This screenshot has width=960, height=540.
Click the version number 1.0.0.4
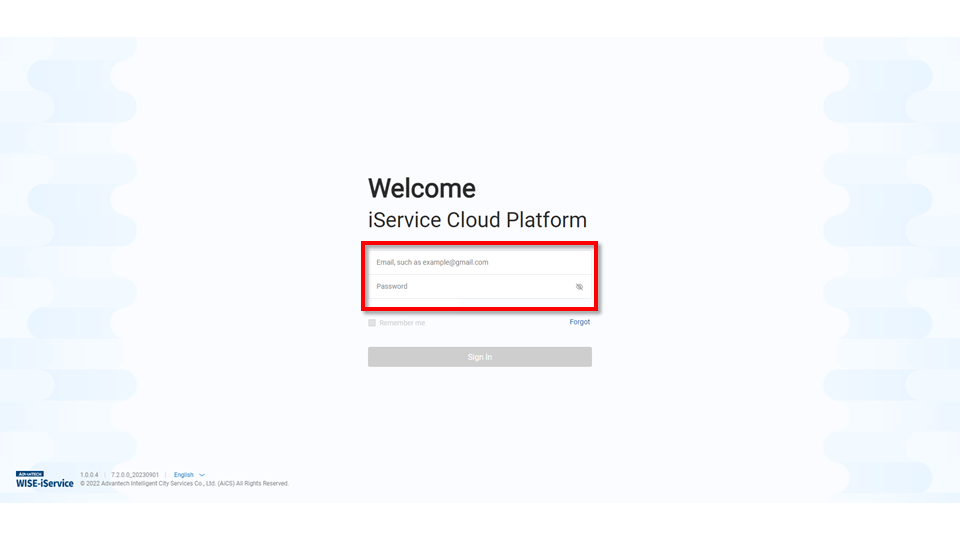click(x=91, y=475)
